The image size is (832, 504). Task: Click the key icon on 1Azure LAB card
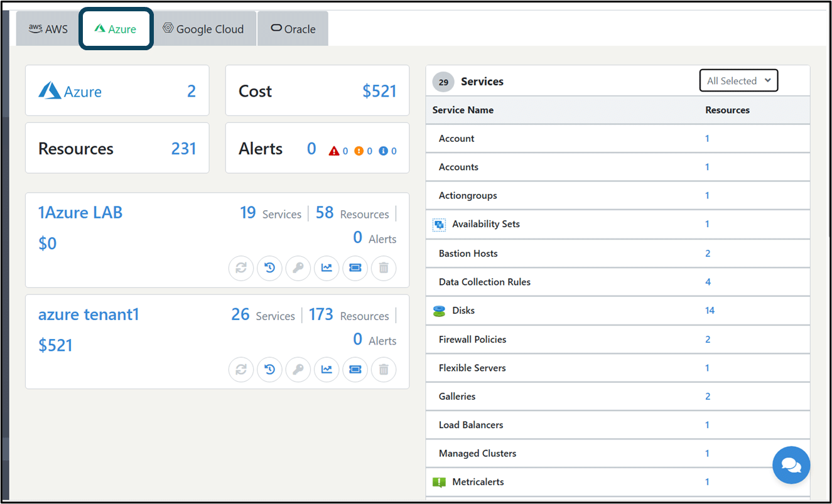[x=298, y=268]
